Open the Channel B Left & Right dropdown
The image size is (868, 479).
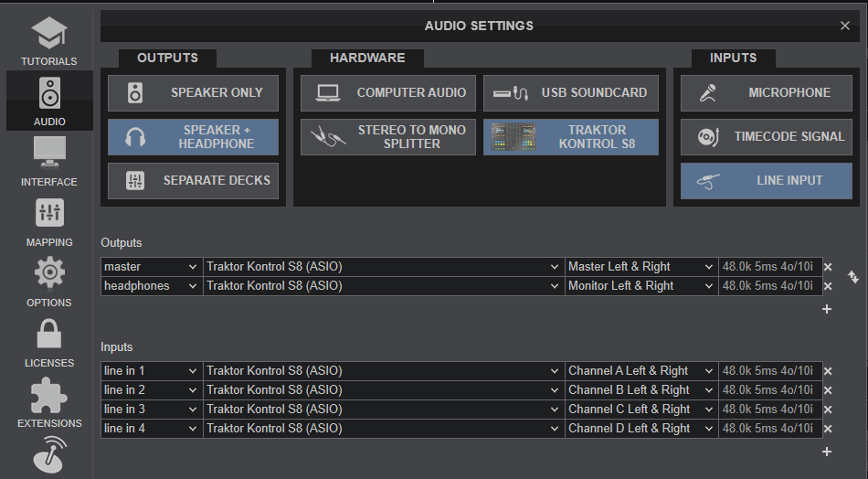(640, 390)
